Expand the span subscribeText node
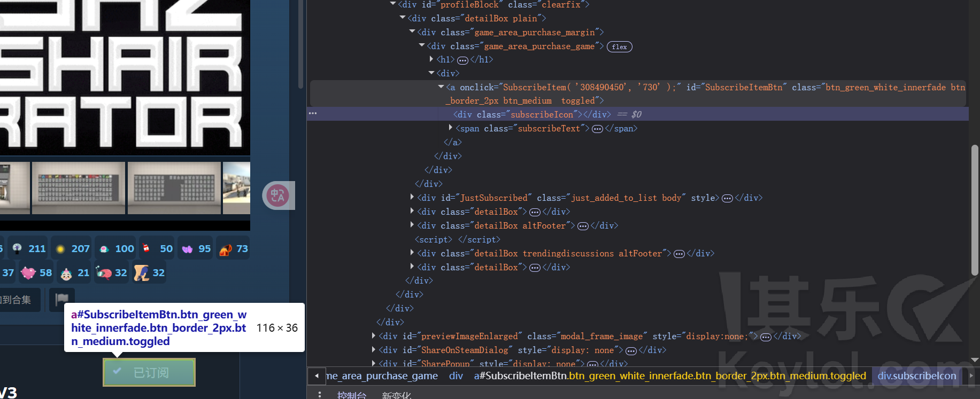The image size is (980, 399). coord(451,128)
